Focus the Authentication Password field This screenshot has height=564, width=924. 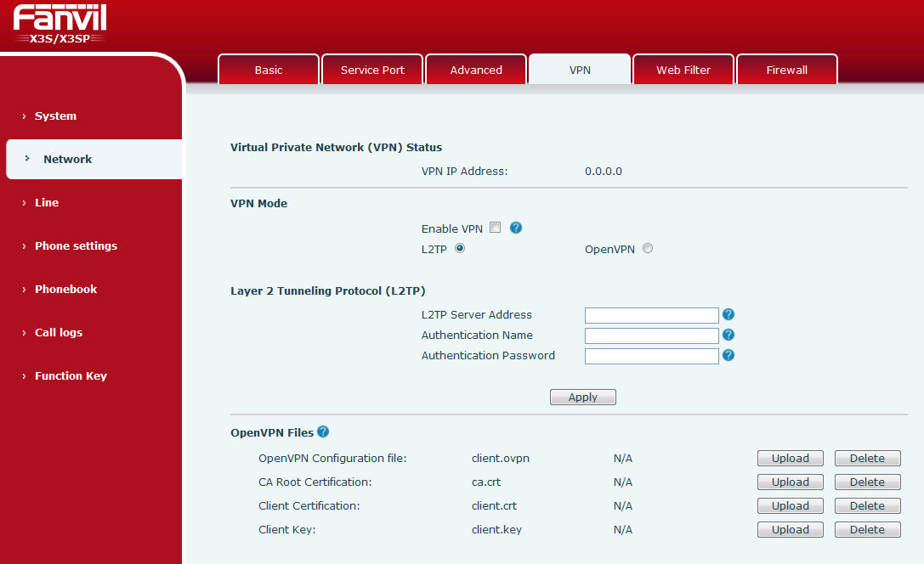tap(652, 356)
